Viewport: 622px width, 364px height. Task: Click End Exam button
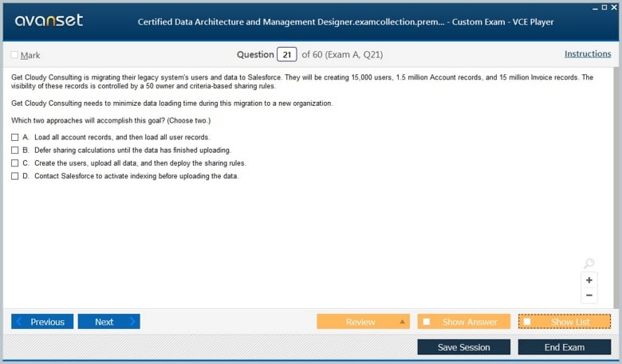tap(565, 347)
